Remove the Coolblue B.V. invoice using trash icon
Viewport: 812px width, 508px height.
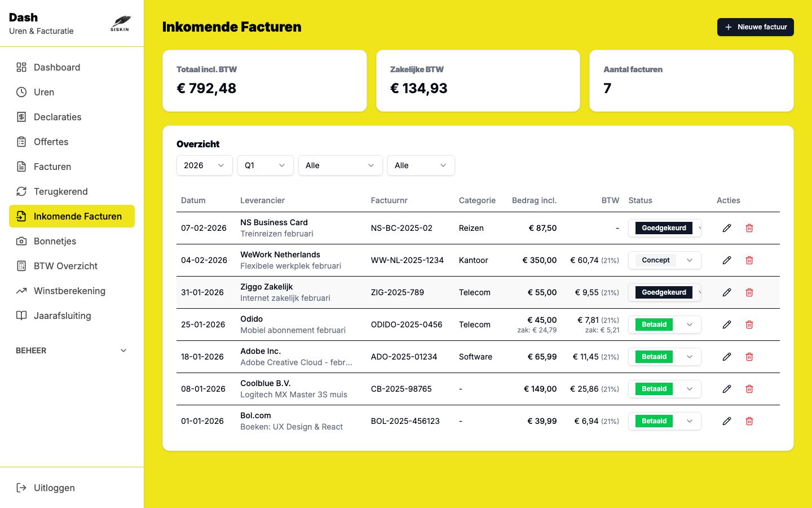click(749, 389)
